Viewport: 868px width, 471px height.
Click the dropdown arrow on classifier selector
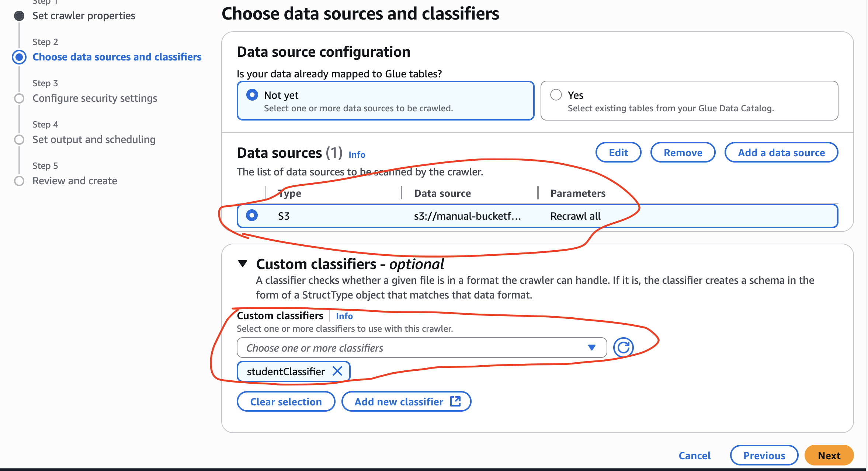(x=591, y=347)
